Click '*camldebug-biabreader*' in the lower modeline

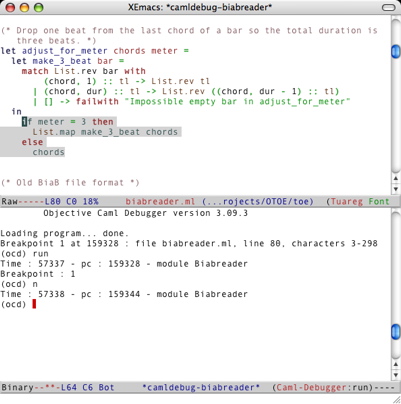click(x=201, y=387)
